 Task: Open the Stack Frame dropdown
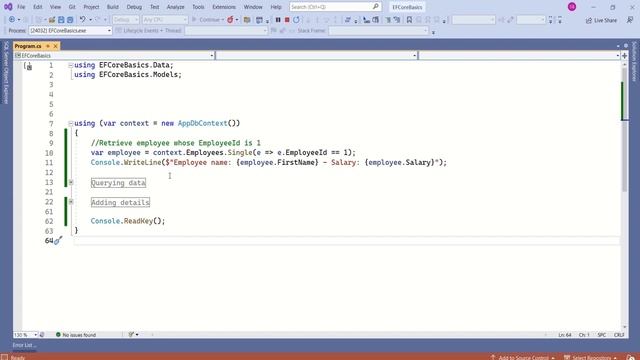tap(378, 31)
